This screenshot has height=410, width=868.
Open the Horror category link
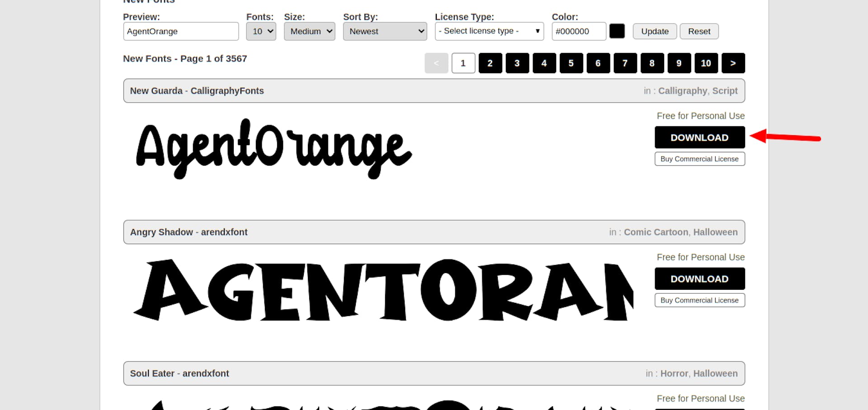[x=674, y=373]
